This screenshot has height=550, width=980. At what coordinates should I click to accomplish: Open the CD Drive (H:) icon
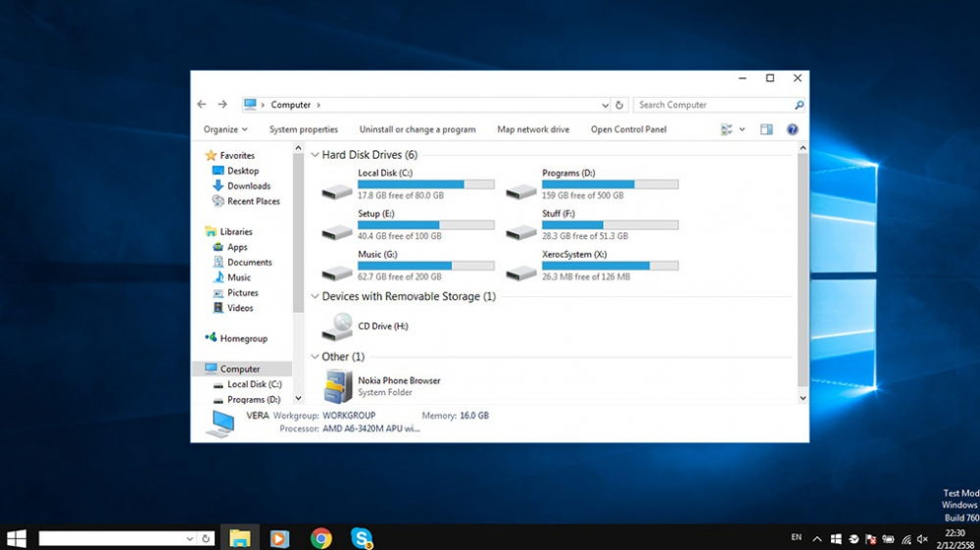pyautogui.click(x=337, y=325)
